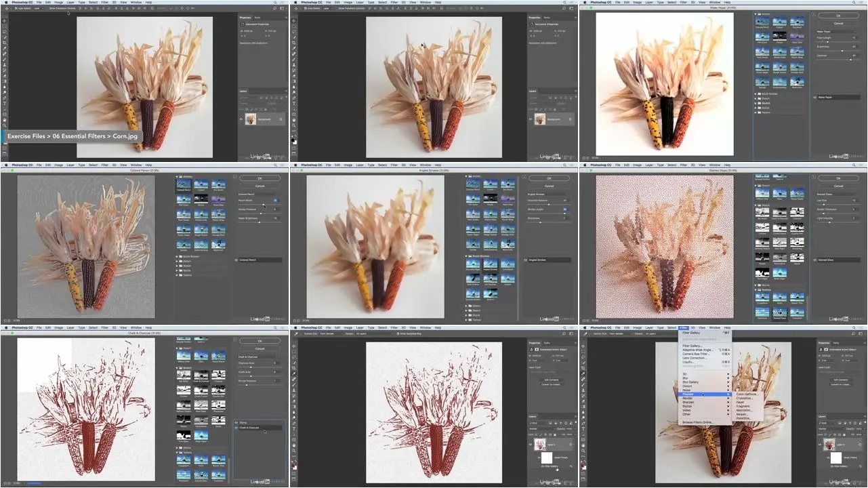Image resolution: width=868 pixels, height=488 pixels.
Task: Open the Apple menu in the Corn.jpg caption frame
Action: pyautogui.click(x=5, y=2)
